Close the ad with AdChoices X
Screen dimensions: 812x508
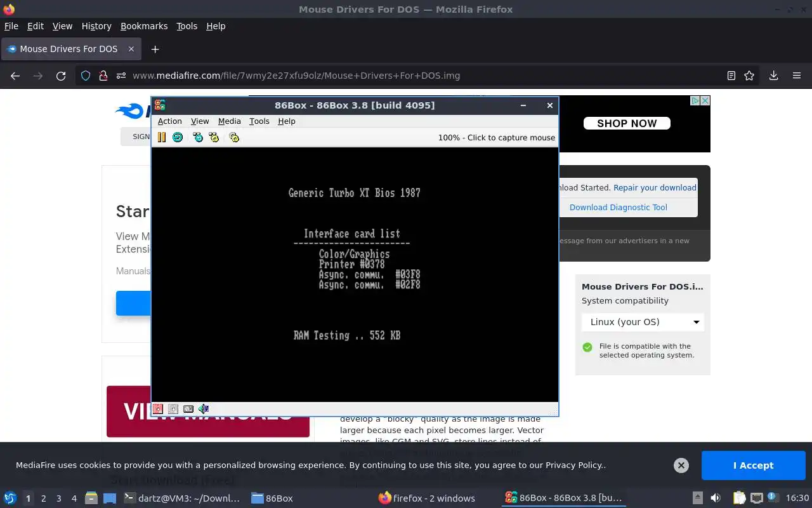click(x=705, y=101)
